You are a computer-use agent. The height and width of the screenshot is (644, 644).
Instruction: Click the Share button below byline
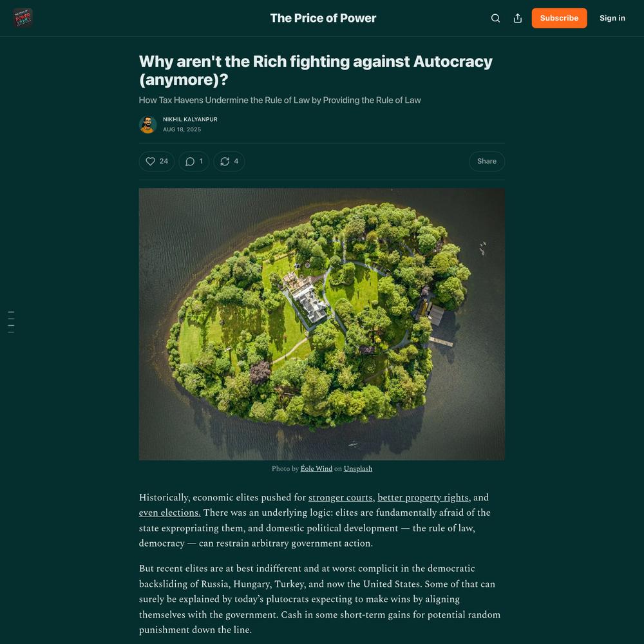pyautogui.click(x=487, y=162)
